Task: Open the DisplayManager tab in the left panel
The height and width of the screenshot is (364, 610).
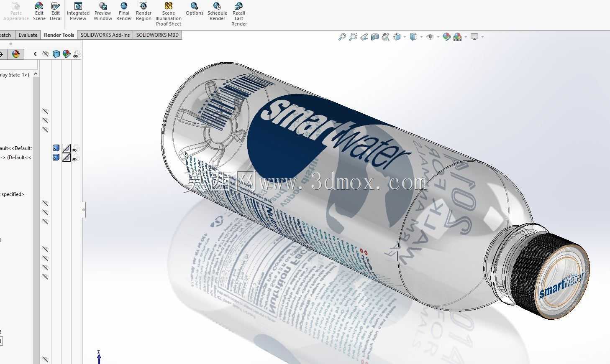Action: [16, 54]
